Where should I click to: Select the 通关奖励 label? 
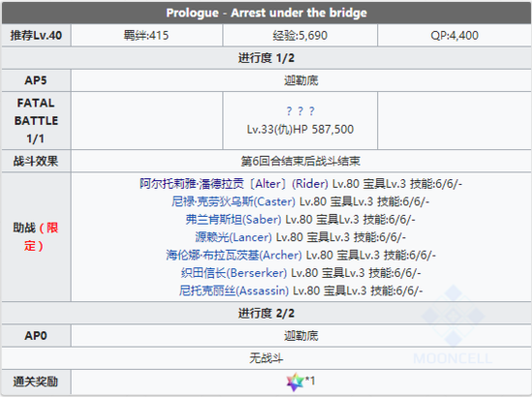(x=36, y=382)
